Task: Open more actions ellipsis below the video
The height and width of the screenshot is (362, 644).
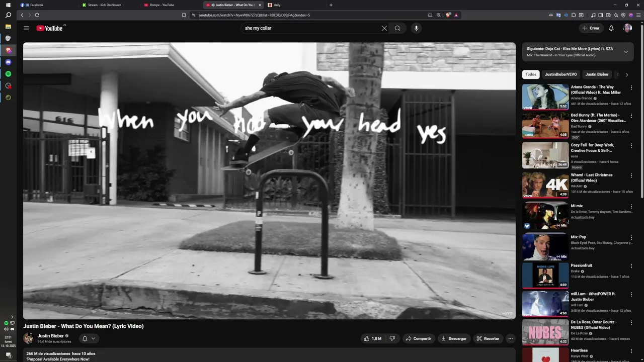Action: tap(511, 338)
